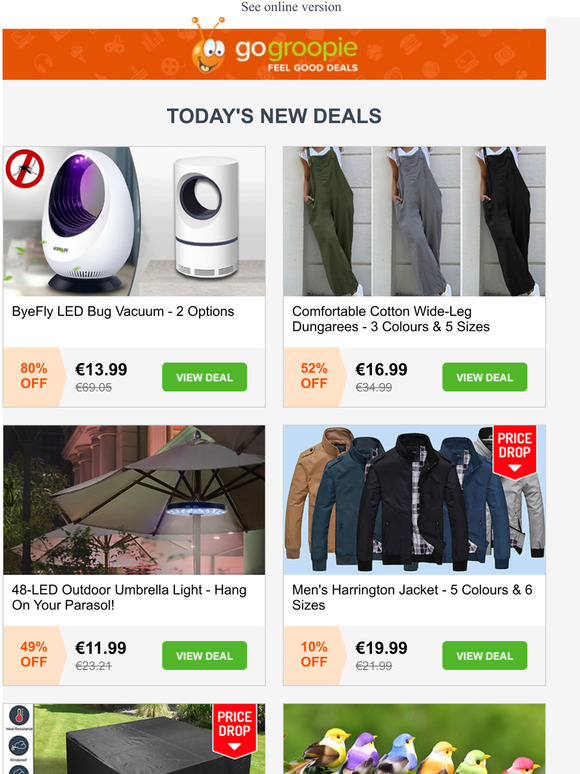Open the wide-leg dungarees product image
This screenshot has height=774, width=580.
[414, 221]
